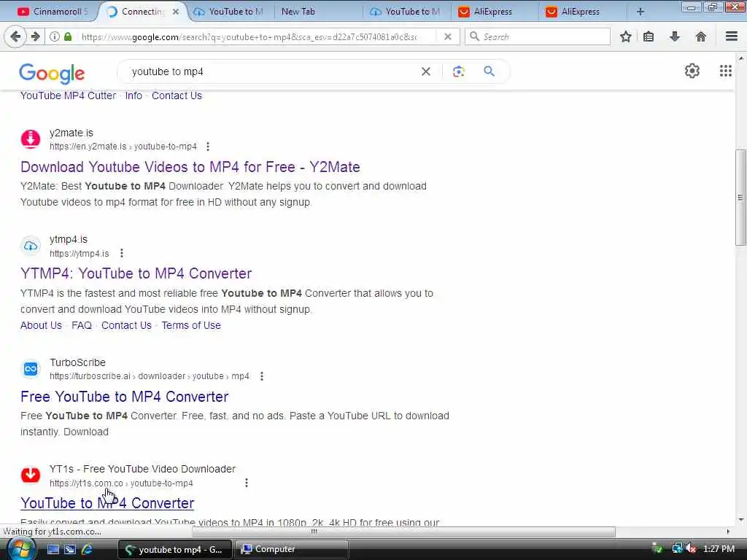Open more options for y2mate.is result
This screenshot has width=747, height=560.
click(208, 147)
